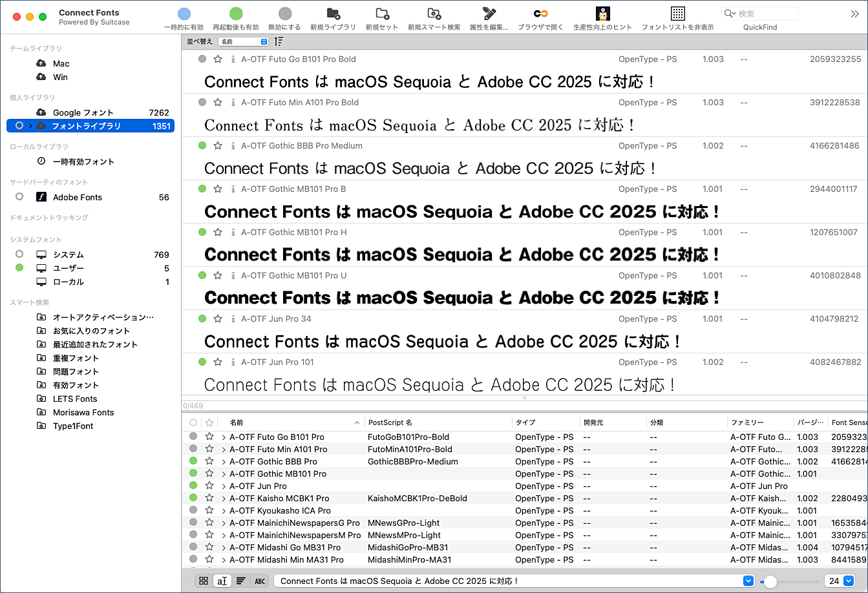This screenshot has width=868, height=593.
Task: Favorite A-OTF Gothic BBB Pro Medium star
Action: (x=218, y=145)
